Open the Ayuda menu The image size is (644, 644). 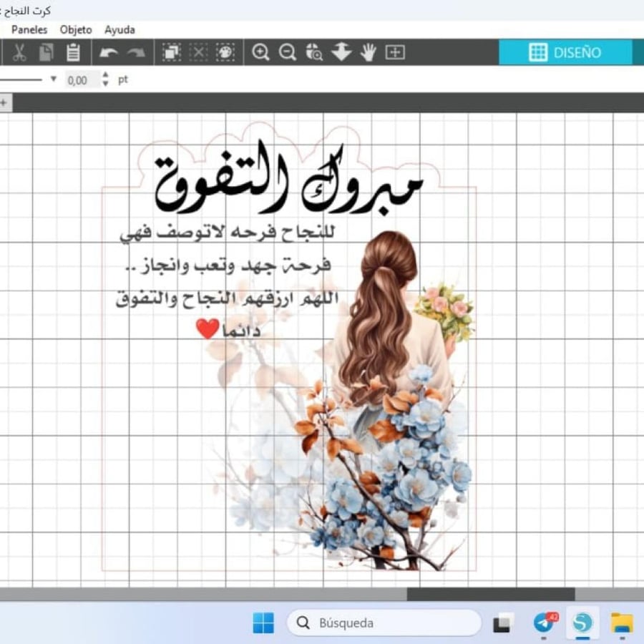coord(119,29)
